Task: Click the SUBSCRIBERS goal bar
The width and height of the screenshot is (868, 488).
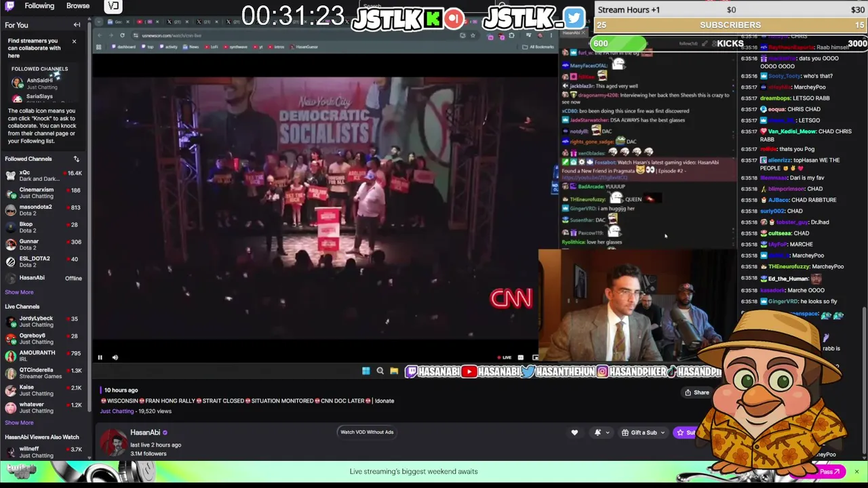Action: point(730,25)
